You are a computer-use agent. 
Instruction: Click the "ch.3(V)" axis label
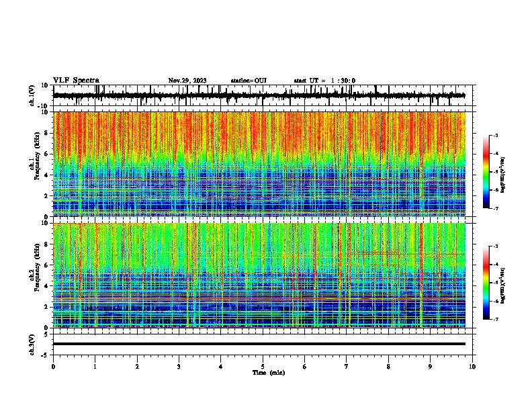32,345
